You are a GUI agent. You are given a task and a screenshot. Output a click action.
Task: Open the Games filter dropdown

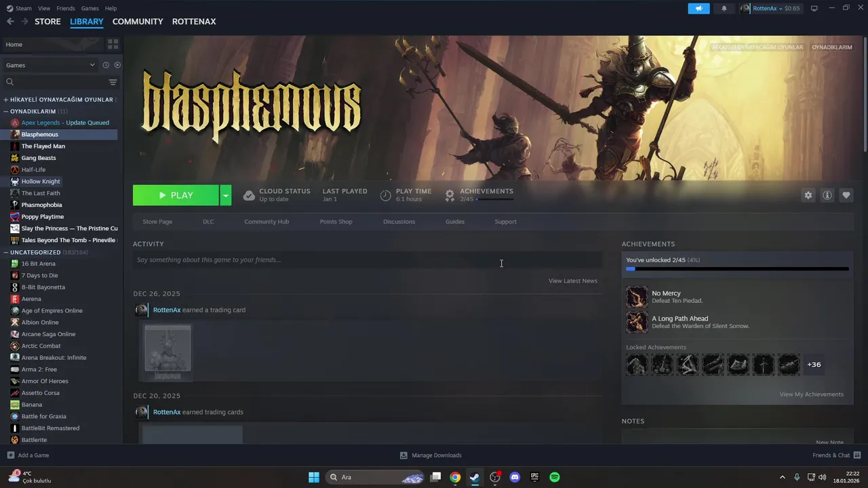tap(50, 65)
